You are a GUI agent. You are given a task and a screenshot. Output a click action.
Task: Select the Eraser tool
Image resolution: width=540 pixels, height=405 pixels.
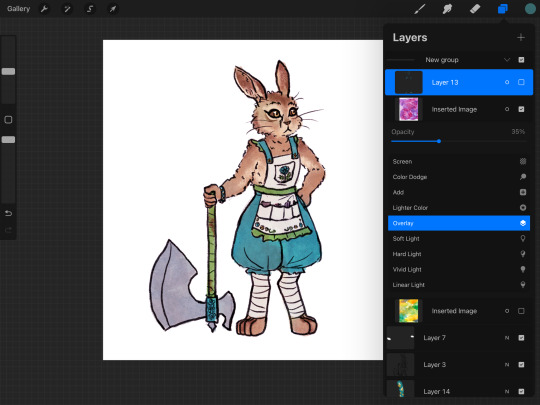[475, 9]
